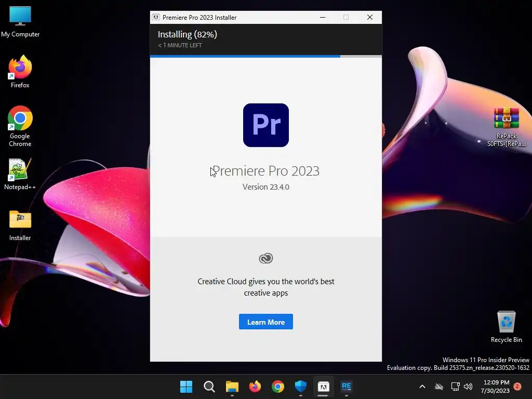Open the Windows Start menu
This screenshot has width=532, height=399.
[x=186, y=387]
